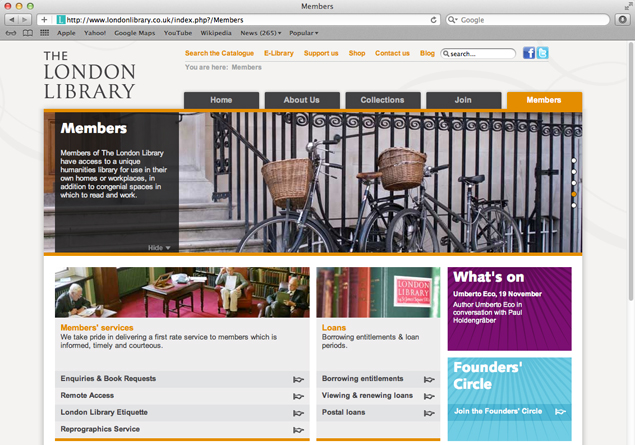
Task: Go forward with the browser forward arrow
Action: click(x=24, y=19)
